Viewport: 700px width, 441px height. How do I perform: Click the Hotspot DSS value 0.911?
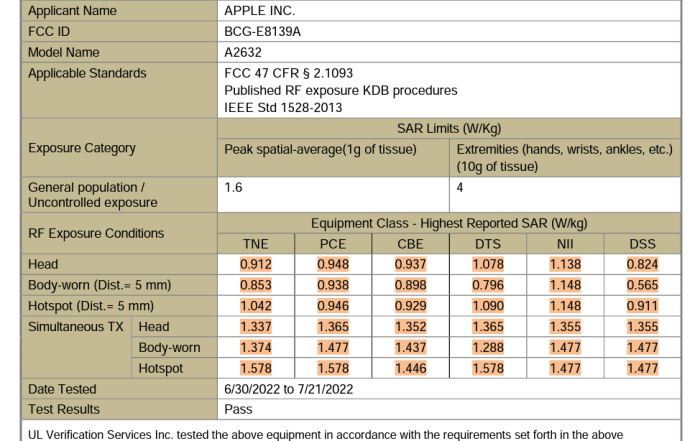point(642,305)
